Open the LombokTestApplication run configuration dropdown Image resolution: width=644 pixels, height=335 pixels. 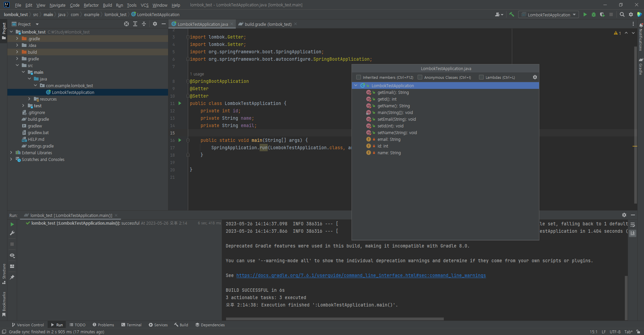pos(574,14)
